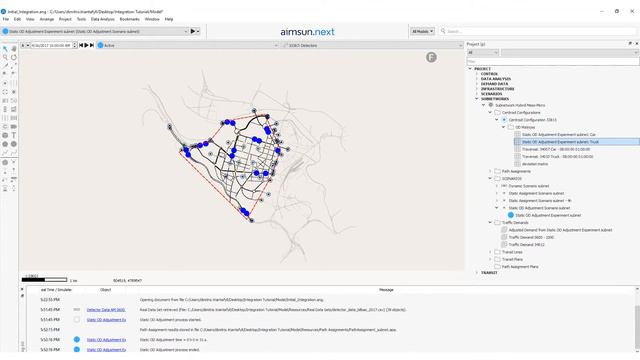Collapse the SUBNETWORKS tree node
The height and width of the screenshot is (360, 640).
476,99
